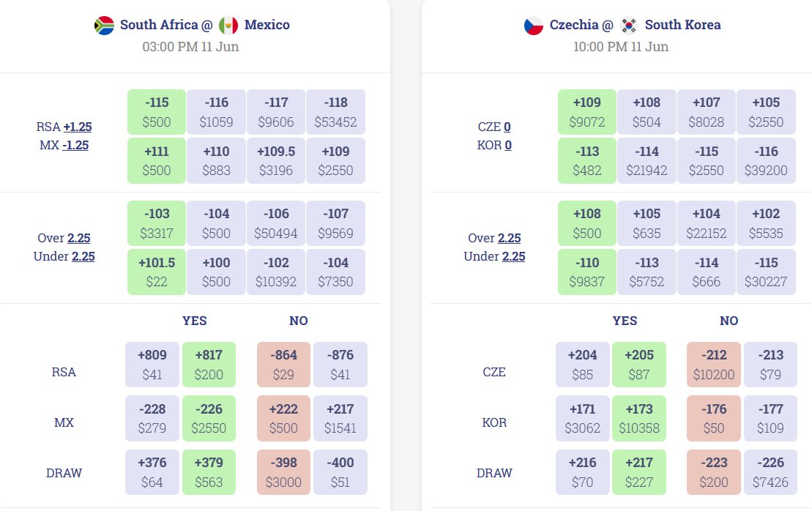Image resolution: width=812 pixels, height=511 pixels.
Task: Choose the -212 $10200 CZE NO odds
Action: [x=714, y=365]
